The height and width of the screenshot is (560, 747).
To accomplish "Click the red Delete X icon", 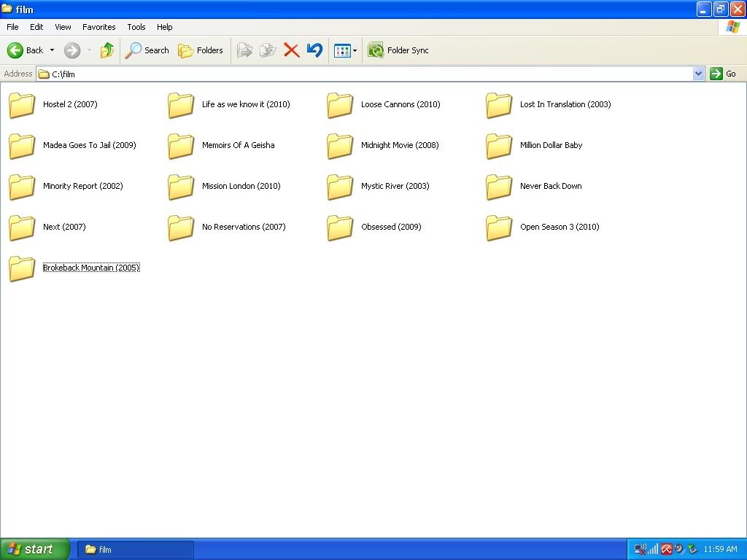I will [291, 50].
